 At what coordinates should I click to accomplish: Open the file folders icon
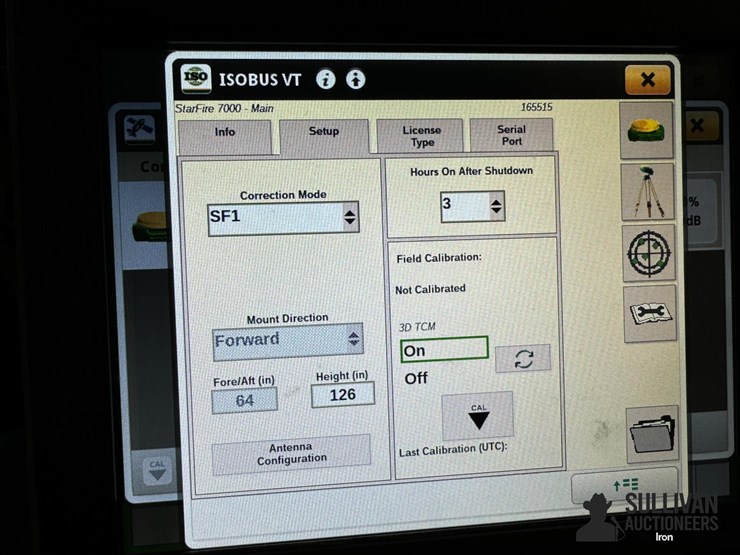click(x=652, y=434)
